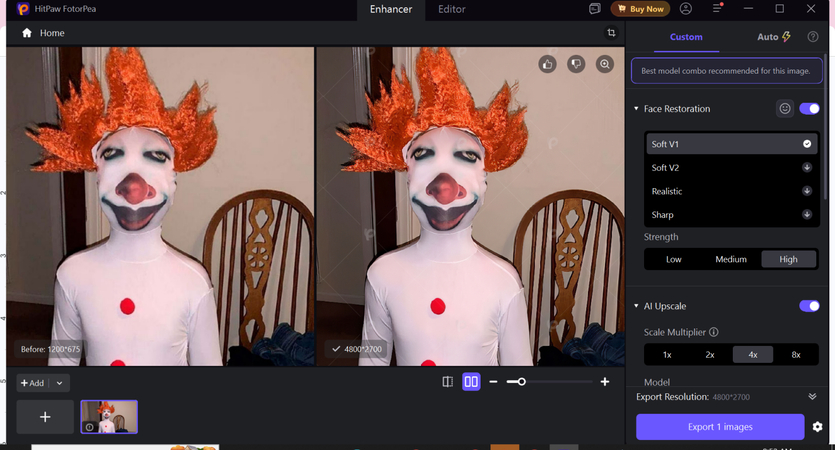835x450 pixels.
Task: Click the right panel scrollbar
Action: pos(825,128)
